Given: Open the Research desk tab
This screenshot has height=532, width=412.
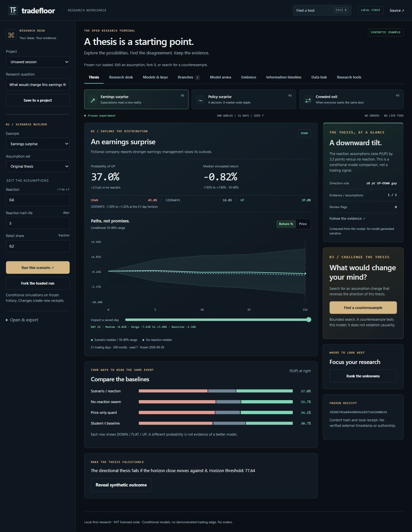Looking at the screenshot, I should point(121,77).
